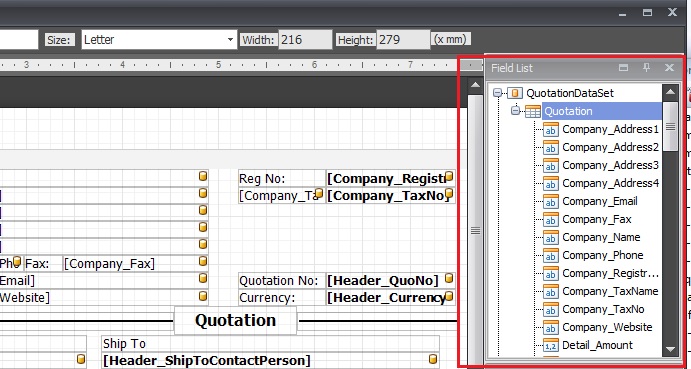Image resolution: width=691 pixels, height=369 pixels.
Task: Select Company_Address2 in Field List
Action: pyautogui.click(x=610, y=147)
